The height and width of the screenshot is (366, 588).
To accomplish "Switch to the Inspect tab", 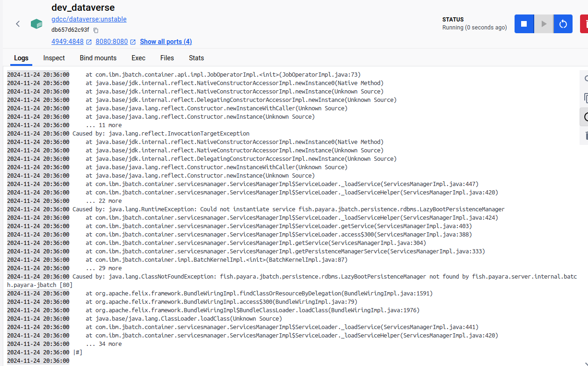I will pos(54,58).
